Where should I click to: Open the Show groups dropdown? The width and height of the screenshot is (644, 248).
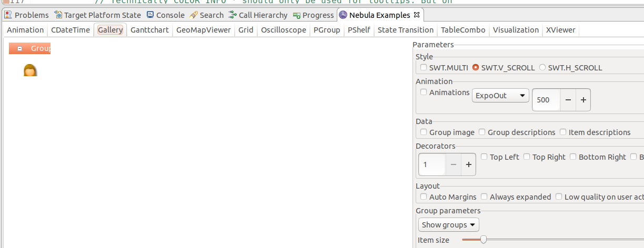point(449,225)
